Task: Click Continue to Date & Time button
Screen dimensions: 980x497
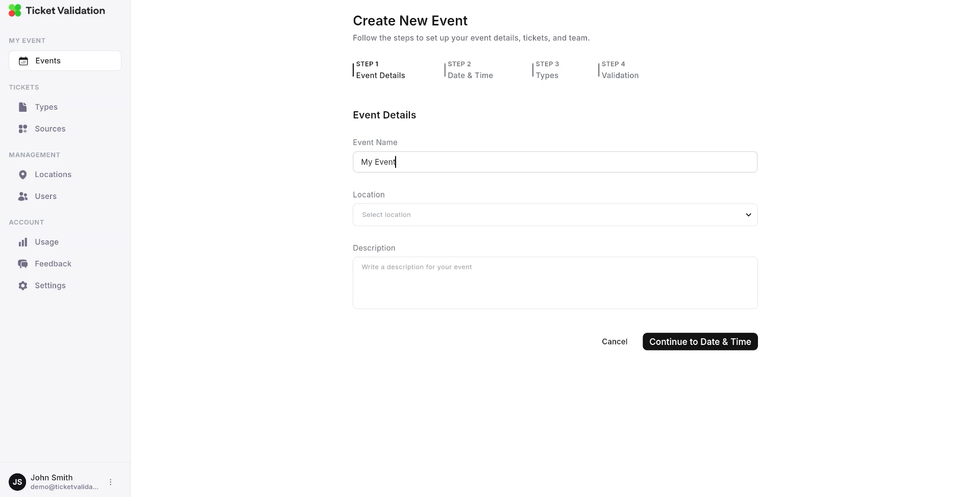Action: tap(700, 341)
